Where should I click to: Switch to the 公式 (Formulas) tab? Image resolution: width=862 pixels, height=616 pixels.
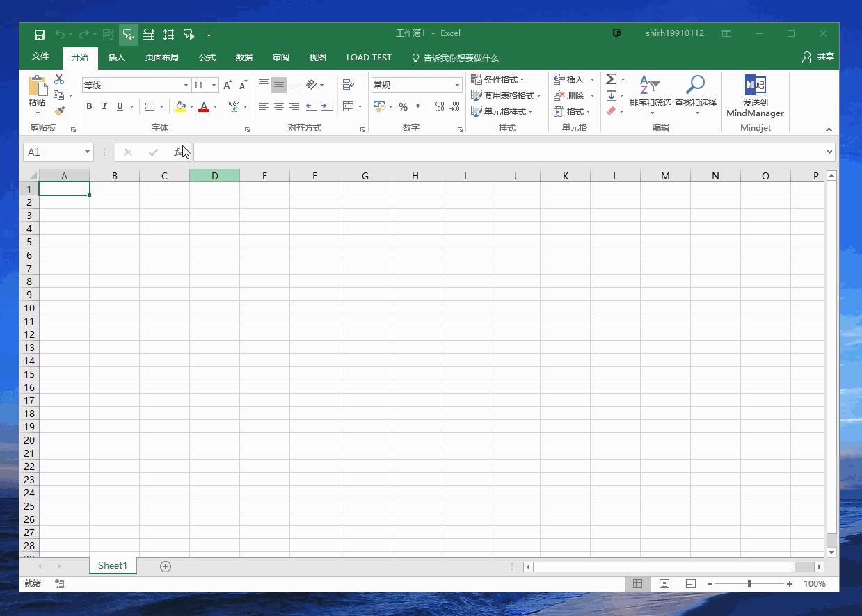[x=207, y=58]
